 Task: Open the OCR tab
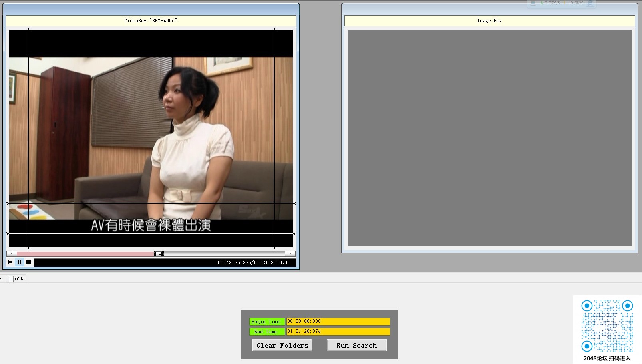(x=16, y=279)
